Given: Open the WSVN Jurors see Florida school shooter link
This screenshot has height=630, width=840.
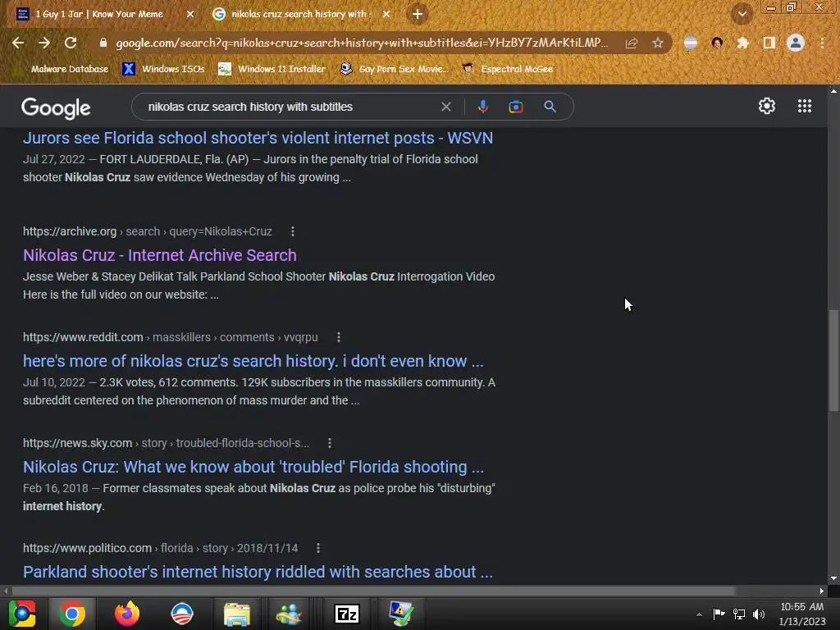Looking at the screenshot, I should (258, 138).
